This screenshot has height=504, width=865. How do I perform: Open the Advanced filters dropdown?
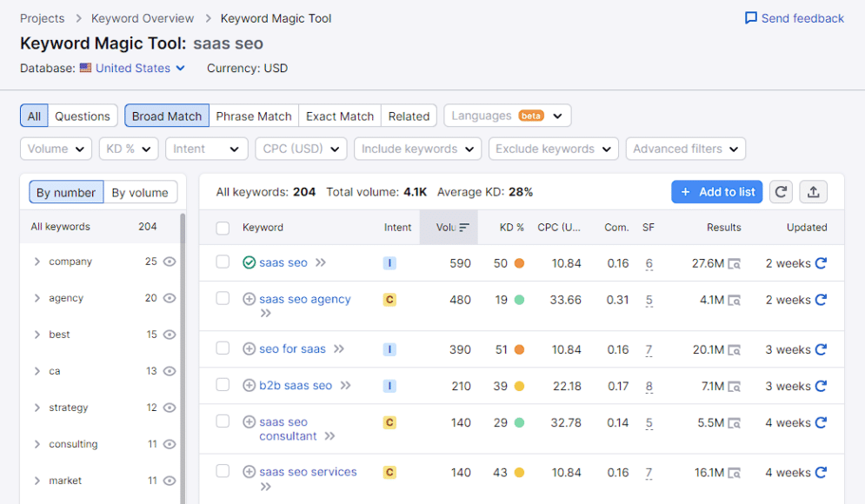(685, 149)
